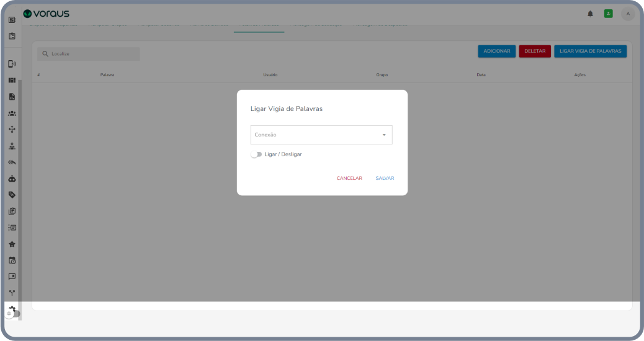644x341 pixels.
Task: Open the Conexão dropdown
Action: click(x=316, y=135)
